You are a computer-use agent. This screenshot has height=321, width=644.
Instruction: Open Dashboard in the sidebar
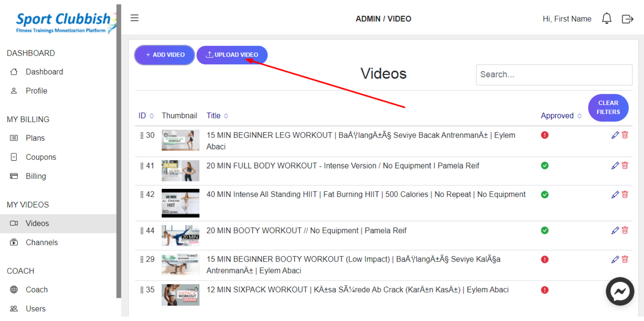(44, 72)
